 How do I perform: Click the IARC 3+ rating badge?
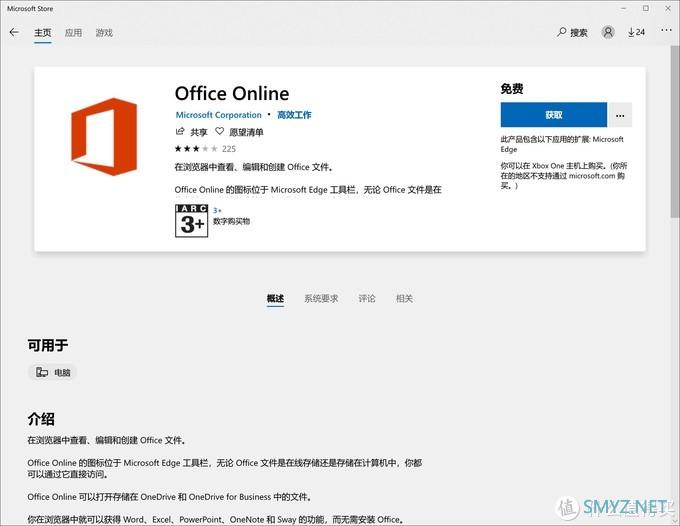tap(191, 221)
